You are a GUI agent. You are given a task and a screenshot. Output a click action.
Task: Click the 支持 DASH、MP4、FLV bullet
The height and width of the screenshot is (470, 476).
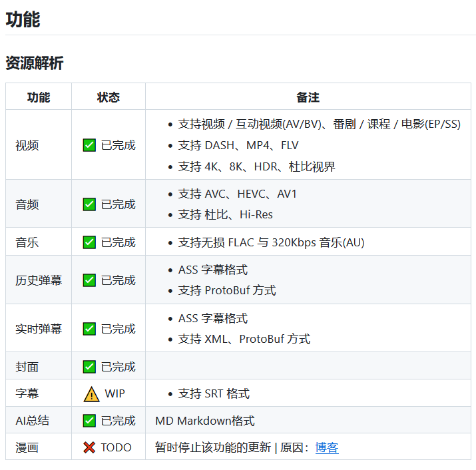click(238, 145)
